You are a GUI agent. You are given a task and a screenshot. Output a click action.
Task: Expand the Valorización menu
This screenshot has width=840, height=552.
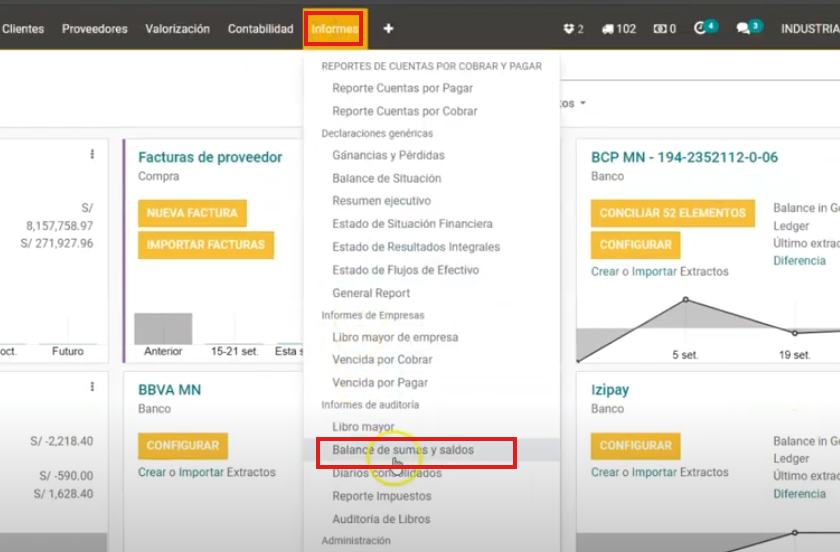pyautogui.click(x=177, y=29)
